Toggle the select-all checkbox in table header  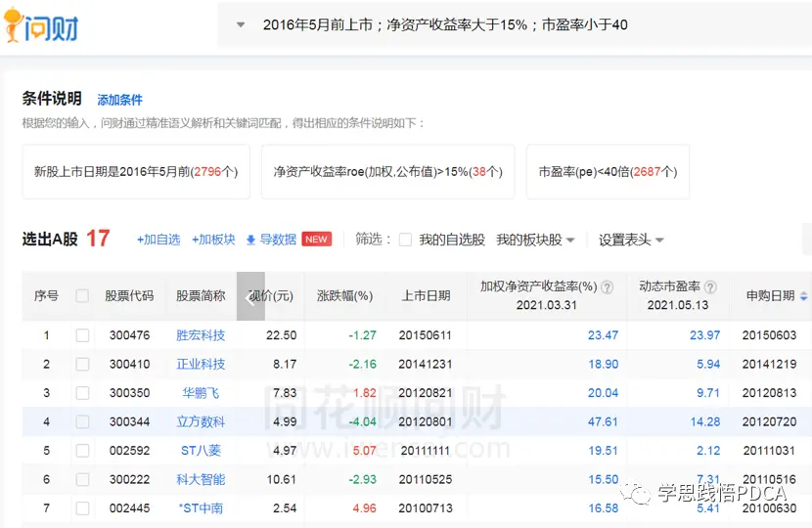[x=82, y=296]
